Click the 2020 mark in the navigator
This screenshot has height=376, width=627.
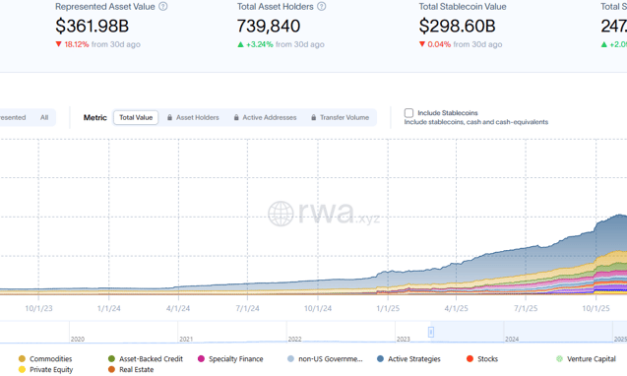coord(78,339)
